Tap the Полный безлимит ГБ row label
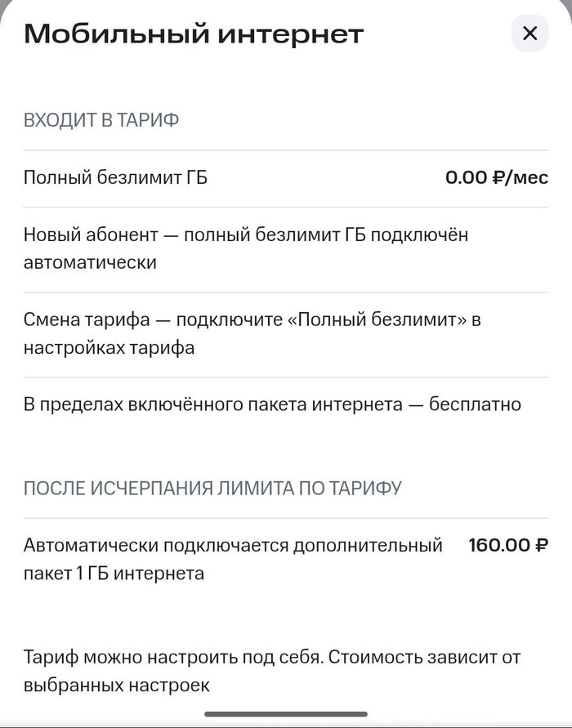This screenshot has height=728, width=572. 115,177
